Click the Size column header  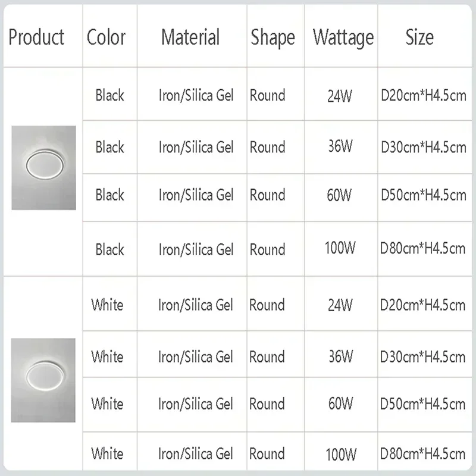[x=419, y=37]
